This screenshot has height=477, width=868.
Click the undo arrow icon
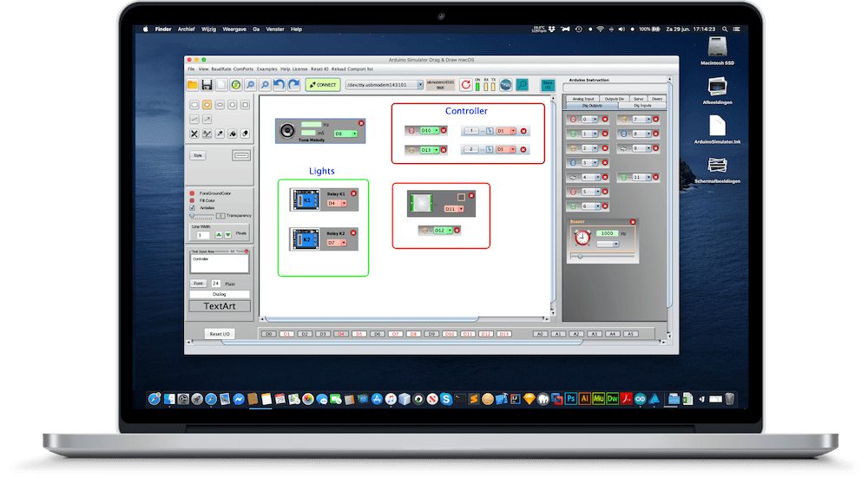279,85
